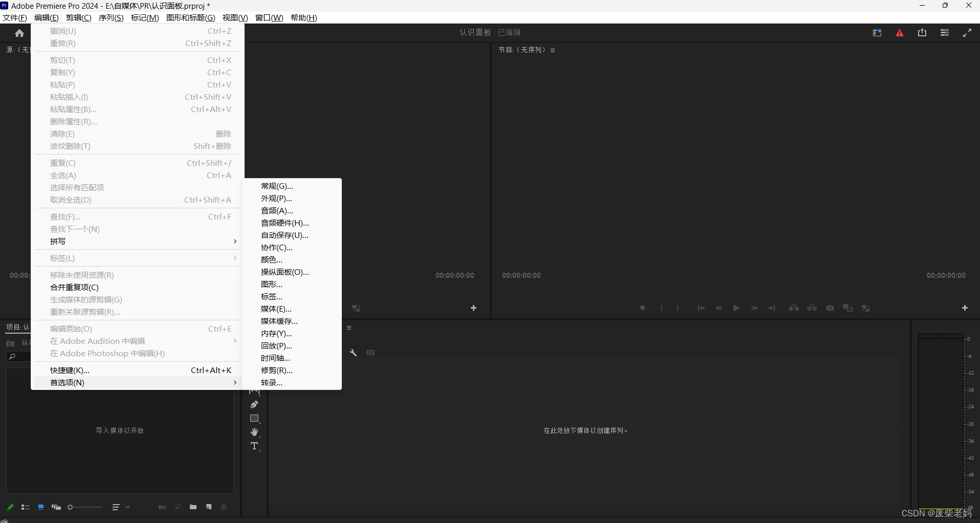Open 媒体缓存... preferences
Screen dimensions: 980x523
(292, 321)
